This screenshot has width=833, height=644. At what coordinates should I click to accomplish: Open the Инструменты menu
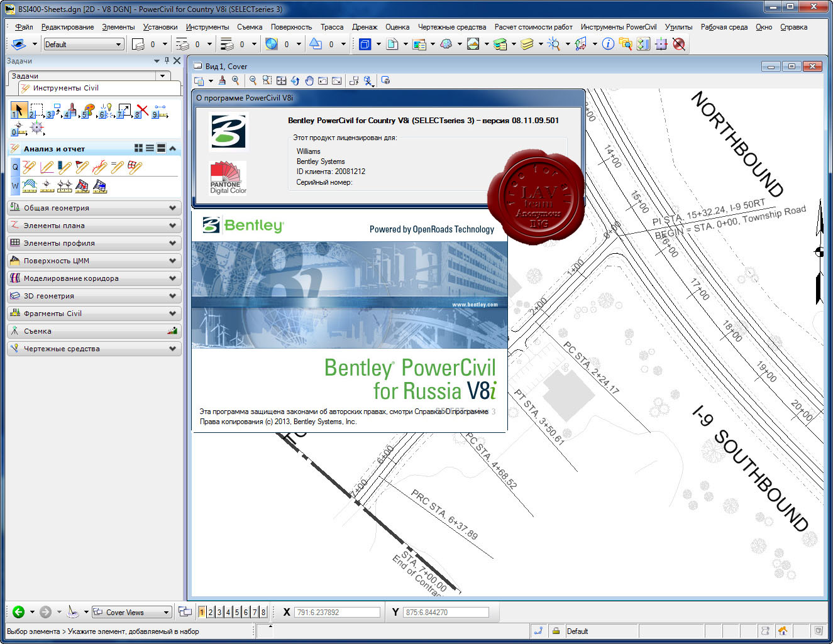tap(207, 27)
